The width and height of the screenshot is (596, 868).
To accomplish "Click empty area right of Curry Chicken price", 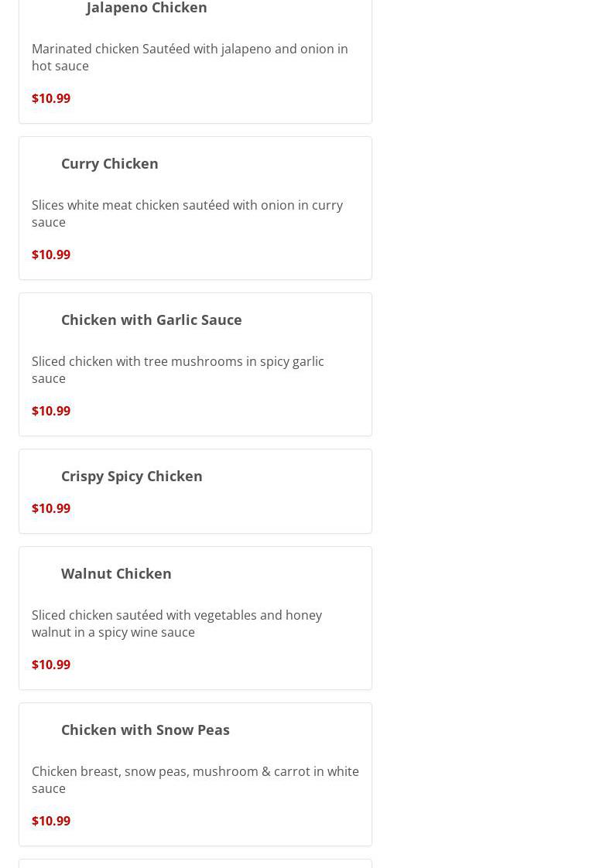I will pos(221,255).
